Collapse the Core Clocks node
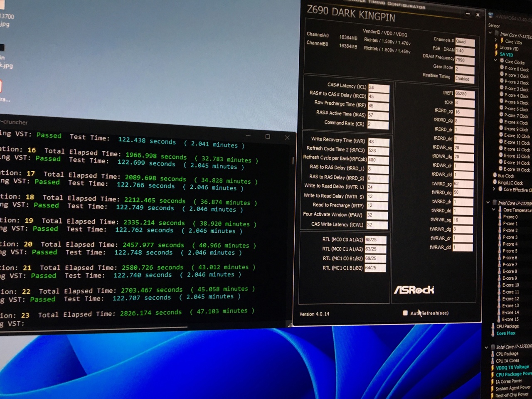Image resolution: width=532 pixels, height=399 pixels. (495, 60)
